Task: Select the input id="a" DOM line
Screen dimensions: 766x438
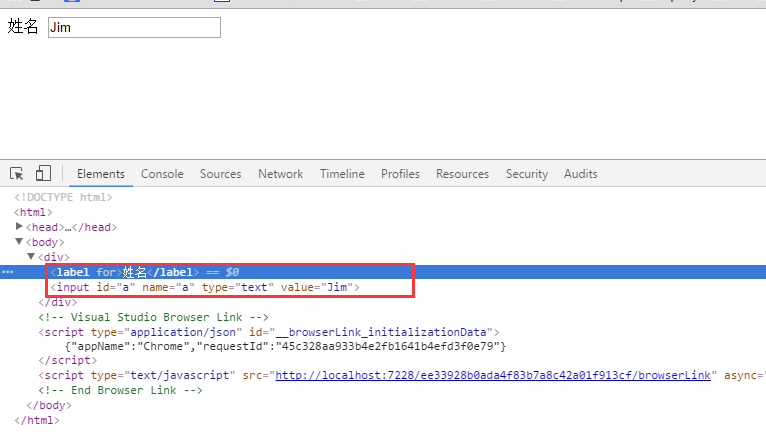Action: pos(205,287)
